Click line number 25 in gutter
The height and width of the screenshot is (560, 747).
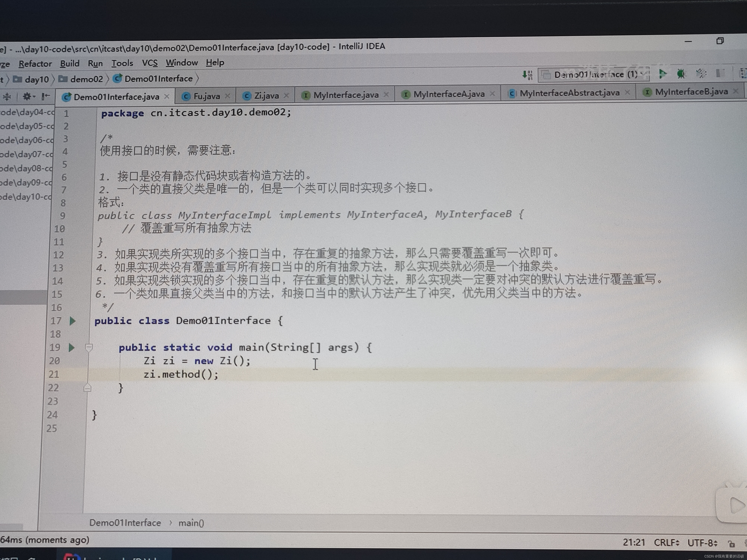52,429
